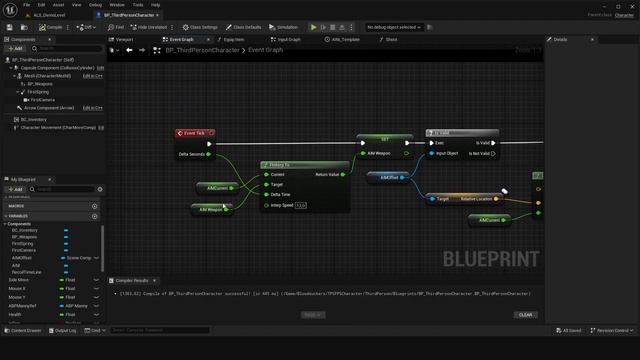Open the Content Drawer
The width and height of the screenshot is (640, 360).
[x=23, y=331]
